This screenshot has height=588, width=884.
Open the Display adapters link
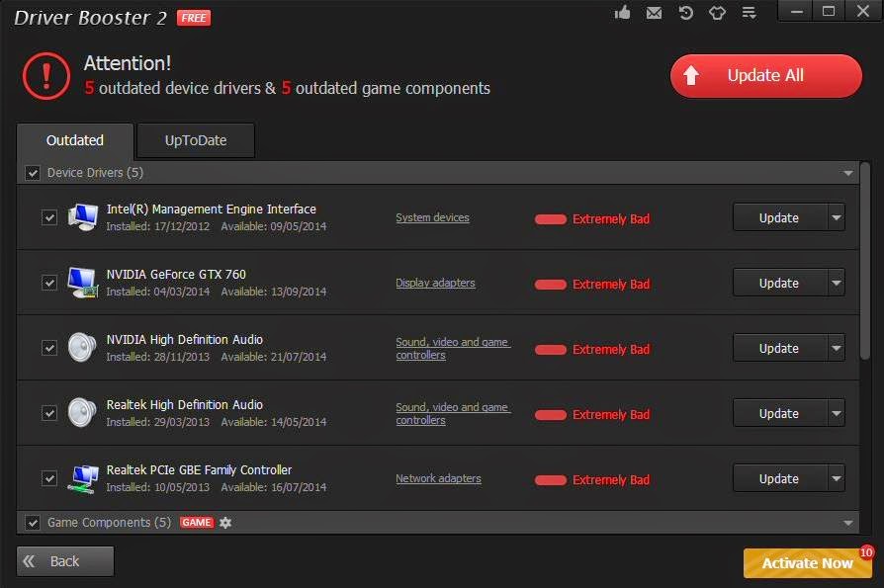(435, 283)
